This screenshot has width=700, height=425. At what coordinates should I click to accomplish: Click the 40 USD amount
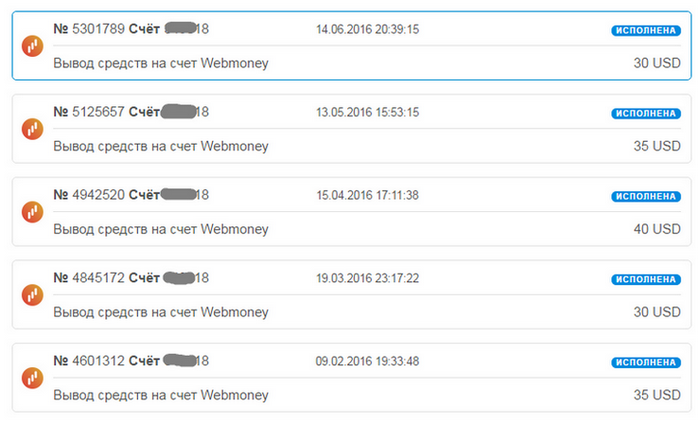click(657, 229)
